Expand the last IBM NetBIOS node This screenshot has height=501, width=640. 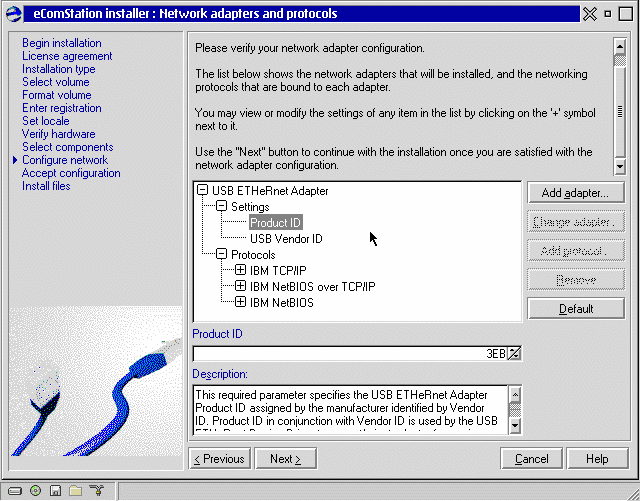point(240,302)
